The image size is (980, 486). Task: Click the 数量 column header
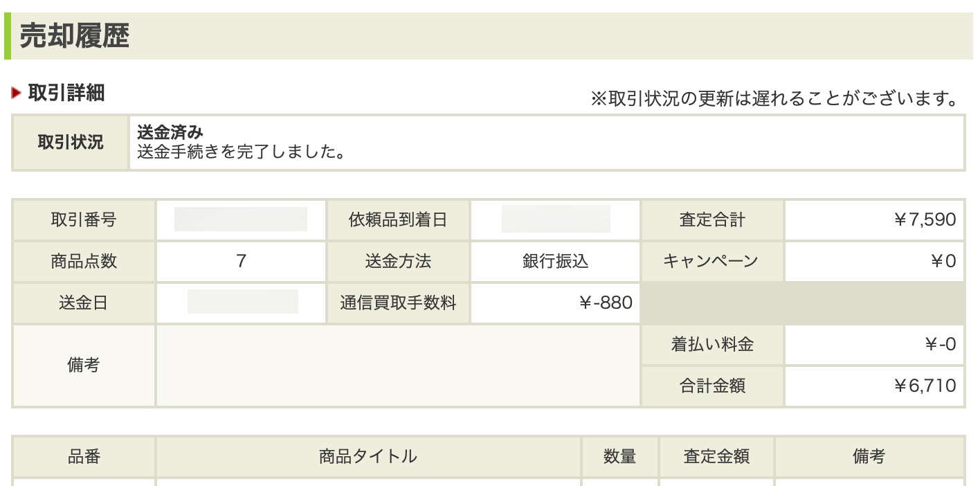point(619,456)
